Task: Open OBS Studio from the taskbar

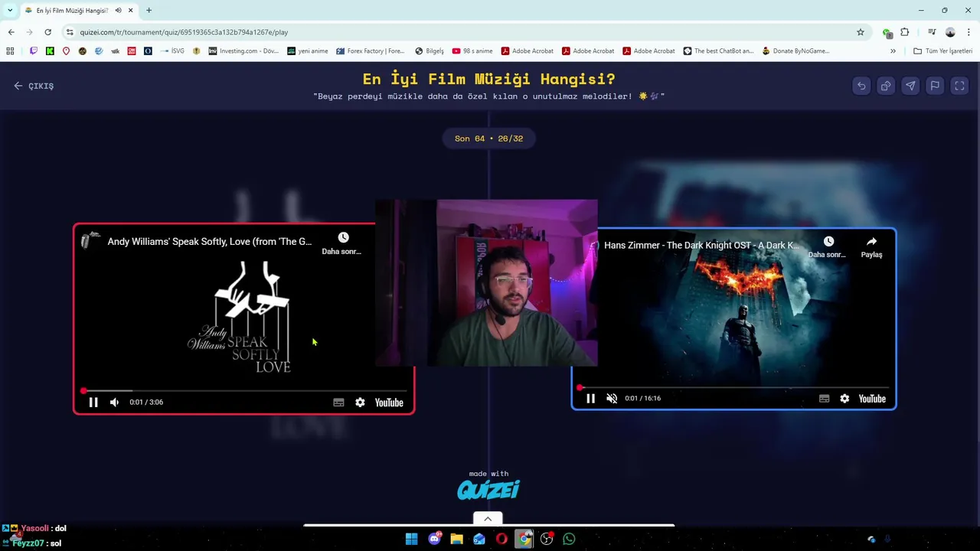Action: coord(547,539)
